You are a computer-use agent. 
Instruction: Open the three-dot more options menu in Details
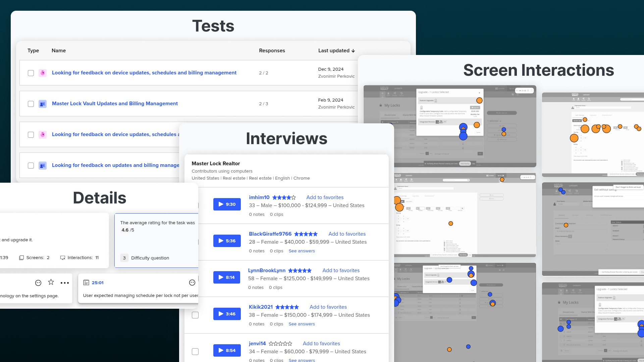(65, 283)
